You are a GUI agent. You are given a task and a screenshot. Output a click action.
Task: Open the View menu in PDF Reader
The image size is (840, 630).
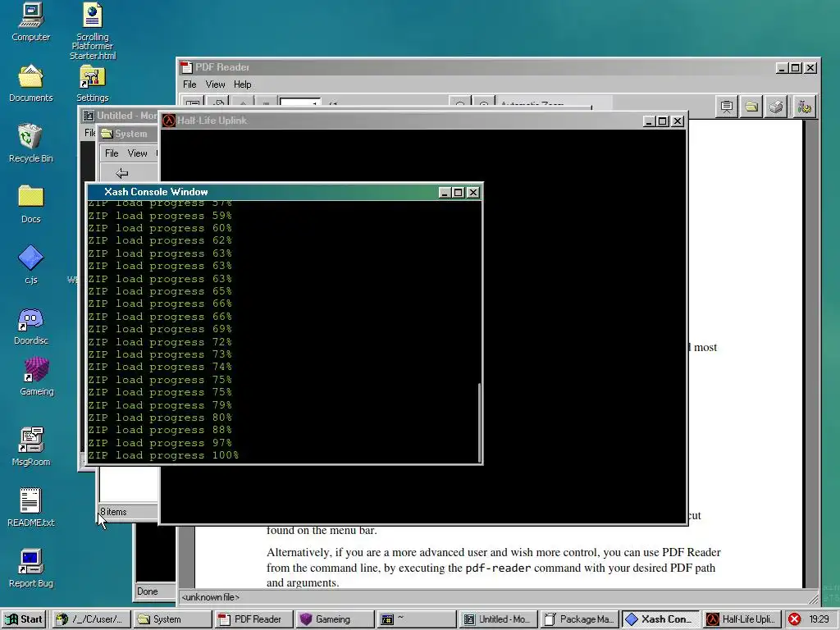216,84
